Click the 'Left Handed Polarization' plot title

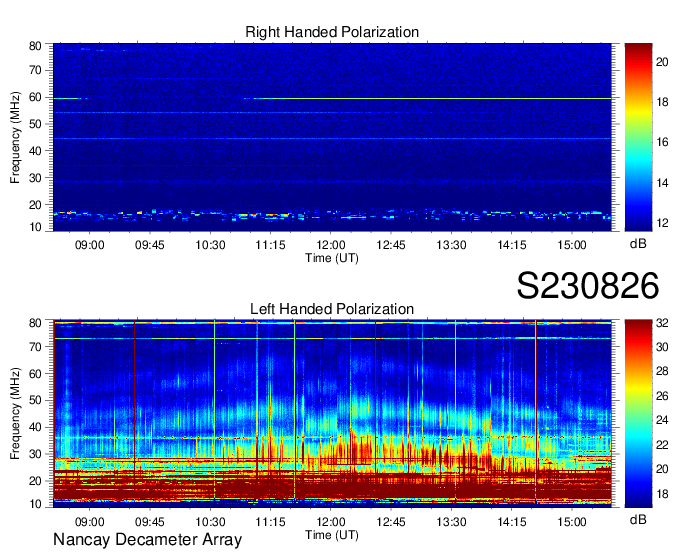[332, 309]
